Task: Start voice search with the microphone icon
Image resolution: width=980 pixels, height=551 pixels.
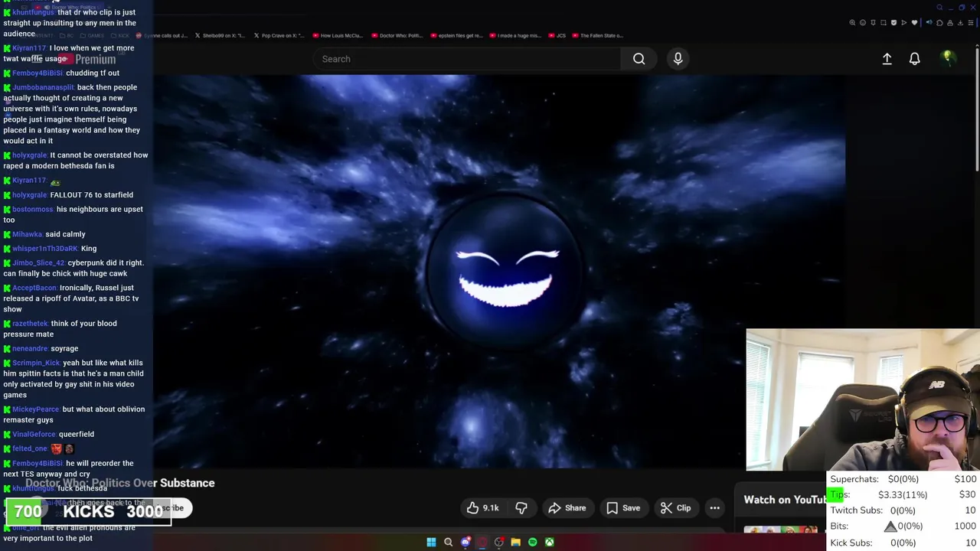Action: pos(678,59)
